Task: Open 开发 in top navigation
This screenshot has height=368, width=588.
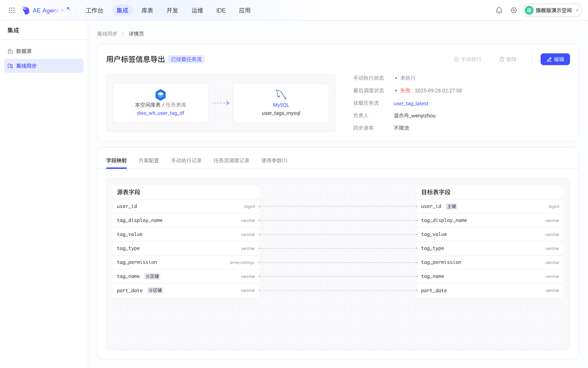Action: pos(172,10)
